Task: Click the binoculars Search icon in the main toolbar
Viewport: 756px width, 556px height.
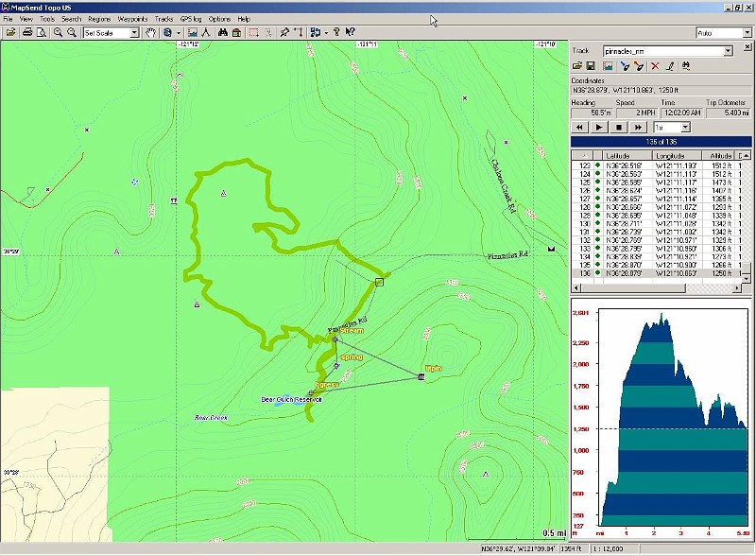Action: click(223, 32)
